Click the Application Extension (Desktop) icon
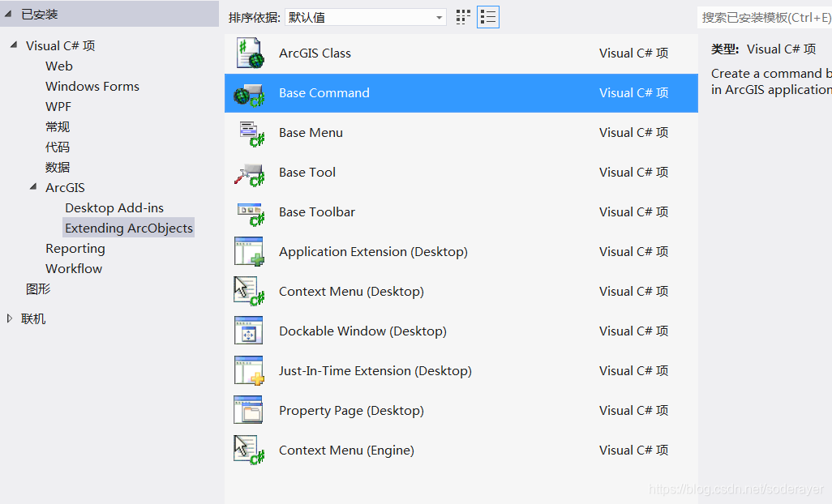 pyautogui.click(x=250, y=252)
